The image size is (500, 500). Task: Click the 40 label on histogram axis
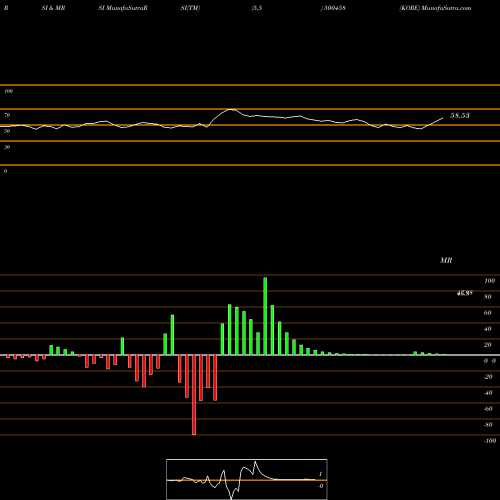click(x=488, y=329)
